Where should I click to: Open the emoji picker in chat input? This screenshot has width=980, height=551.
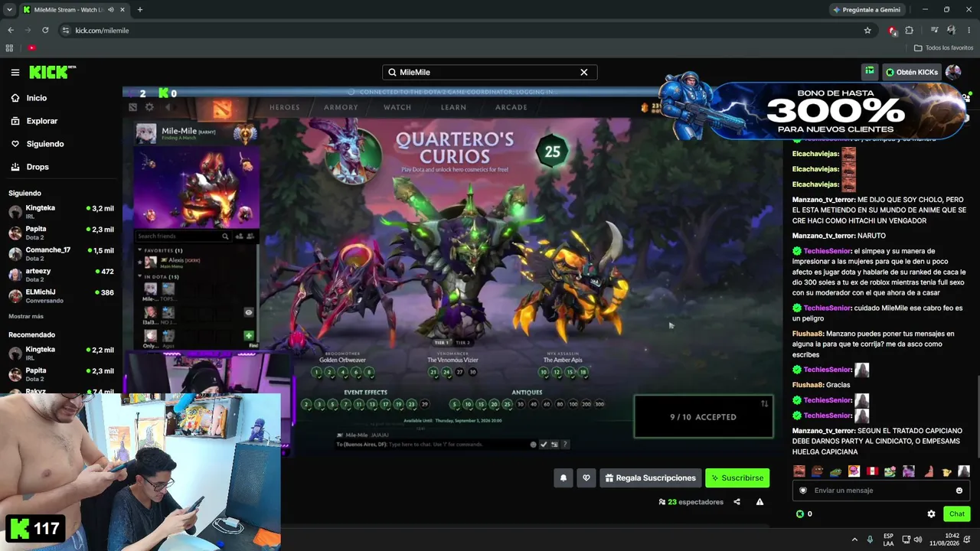tap(959, 491)
